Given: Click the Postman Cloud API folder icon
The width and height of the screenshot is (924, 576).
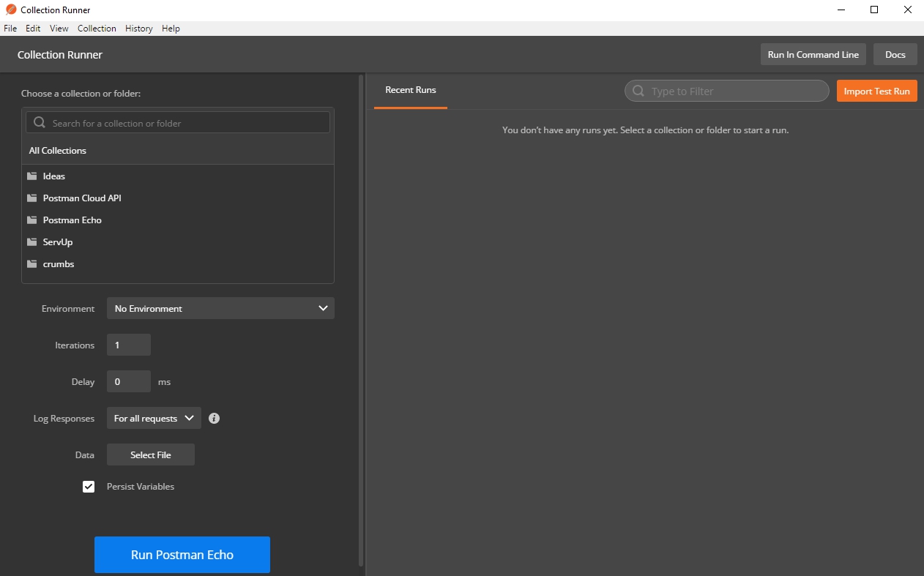Looking at the screenshot, I should coord(31,198).
